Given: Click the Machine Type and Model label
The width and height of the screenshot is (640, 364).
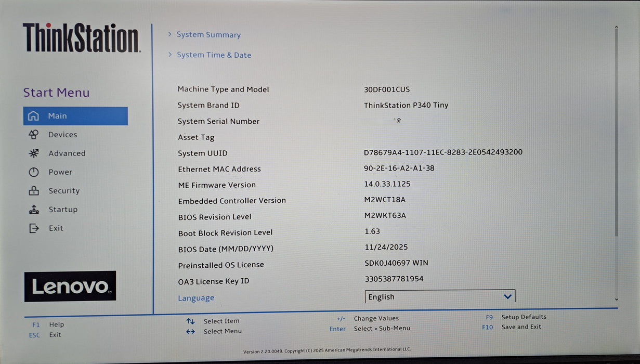Looking at the screenshot, I should pyautogui.click(x=224, y=89).
